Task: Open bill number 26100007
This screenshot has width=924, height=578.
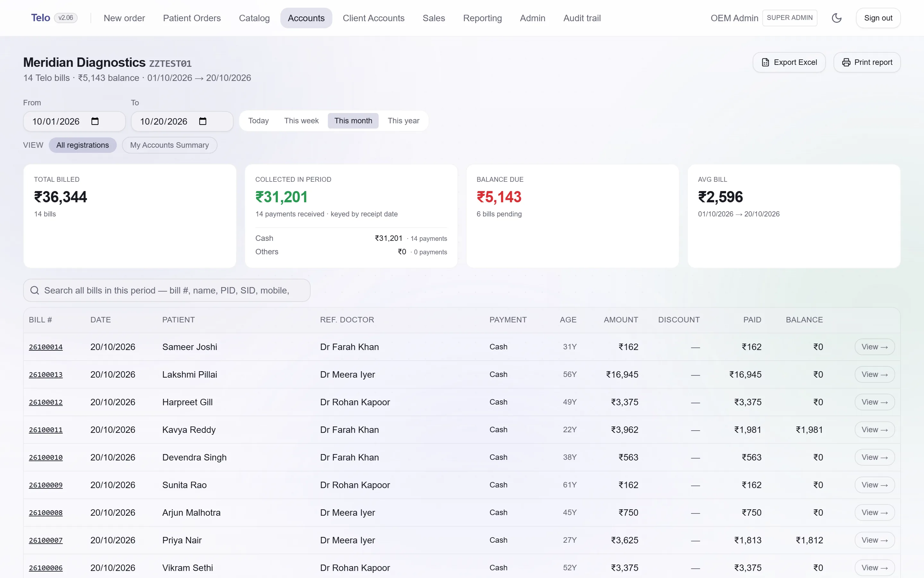Action: (46, 540)
